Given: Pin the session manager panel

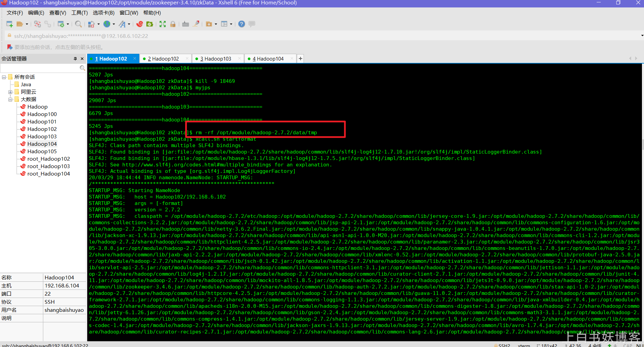Looking at the screenshot, I should pos(75,59).
